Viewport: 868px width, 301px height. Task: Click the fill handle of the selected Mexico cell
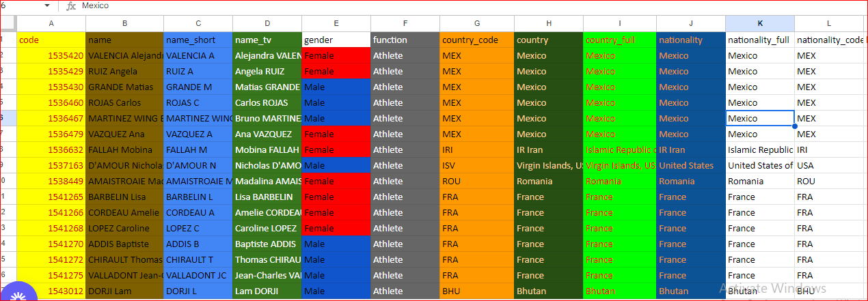pyautogui.click(x=794, y=126)
